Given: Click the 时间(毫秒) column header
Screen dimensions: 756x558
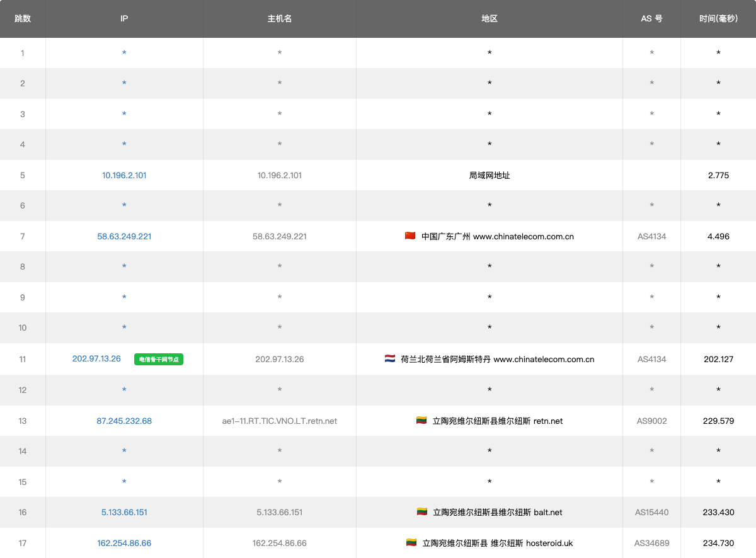Looking at the screenshot, I should (718, 19).
